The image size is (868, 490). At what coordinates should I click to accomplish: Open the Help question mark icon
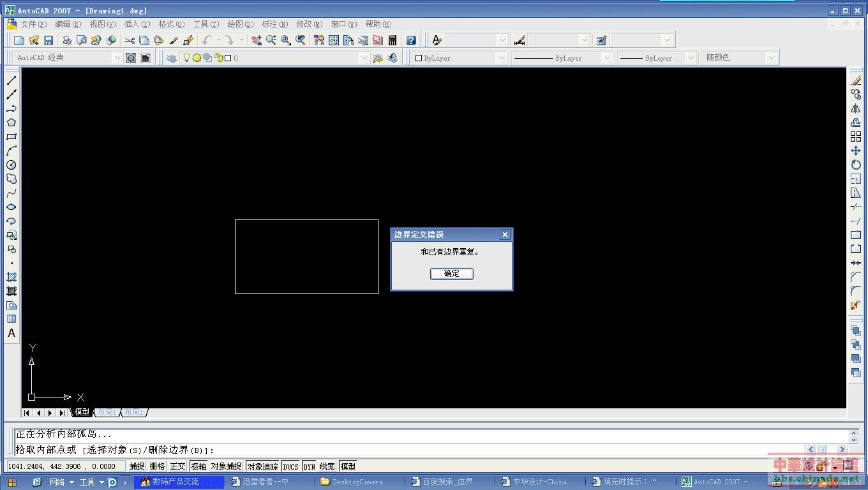point(411,40)
